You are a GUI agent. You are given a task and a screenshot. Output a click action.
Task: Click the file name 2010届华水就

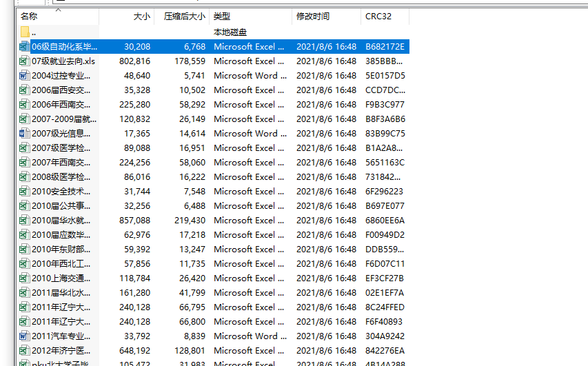pos(61,221)
